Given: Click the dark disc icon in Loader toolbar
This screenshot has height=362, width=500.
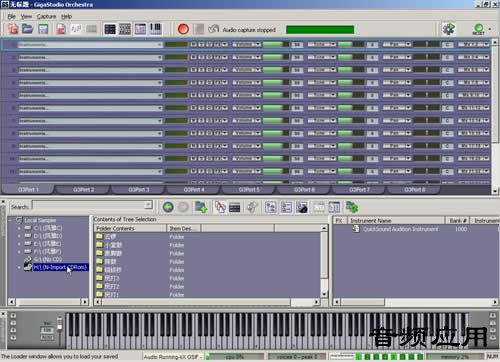Looking at the screenshot, I should pyautogui.click(x=302, y=207).
